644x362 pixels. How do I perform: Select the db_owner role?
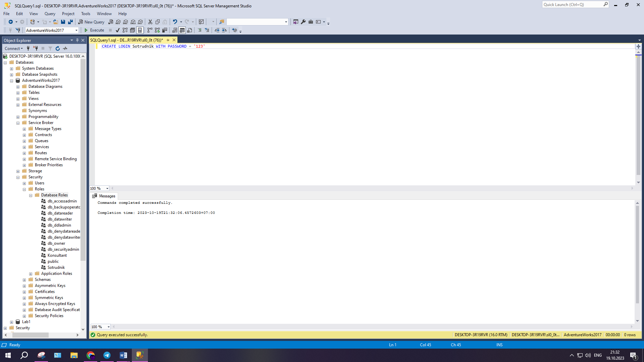[56, 243]
